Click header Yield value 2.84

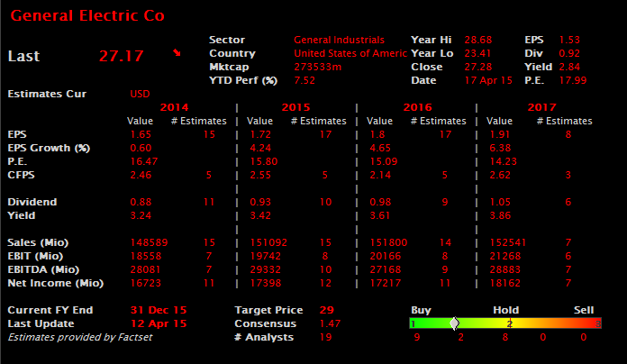(569, 67)
